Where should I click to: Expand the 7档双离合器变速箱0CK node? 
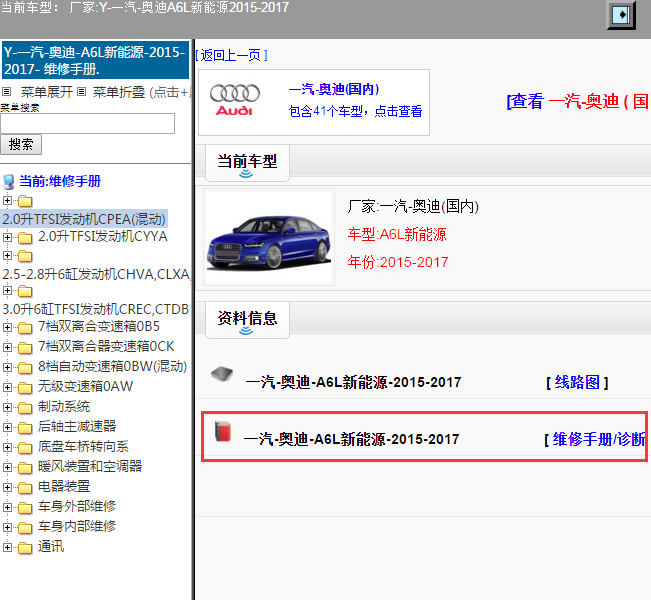click(7, 347)
